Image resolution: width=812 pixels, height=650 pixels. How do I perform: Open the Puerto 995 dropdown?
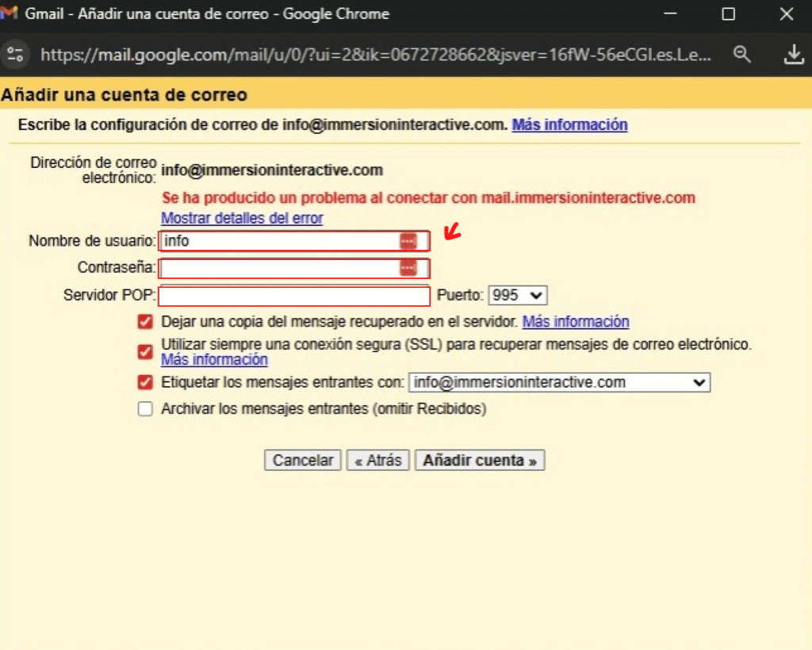tap(518, 295)
